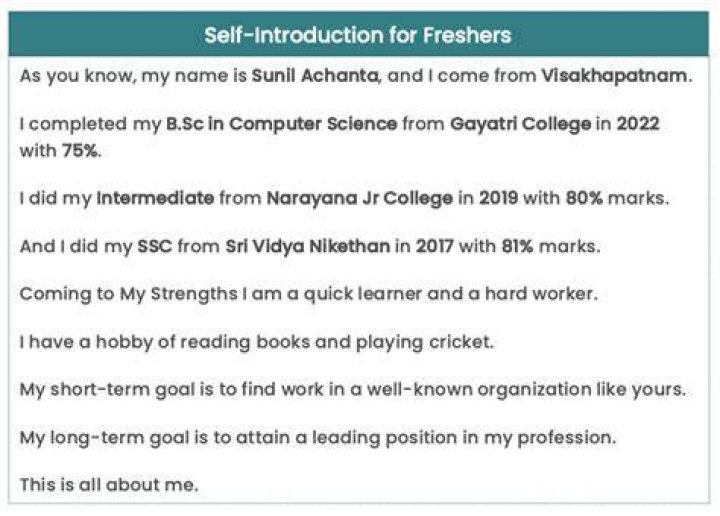Viewport: 720px width, 516px height.
Task: Click the bold text SSC
Action: click(155, 247)
